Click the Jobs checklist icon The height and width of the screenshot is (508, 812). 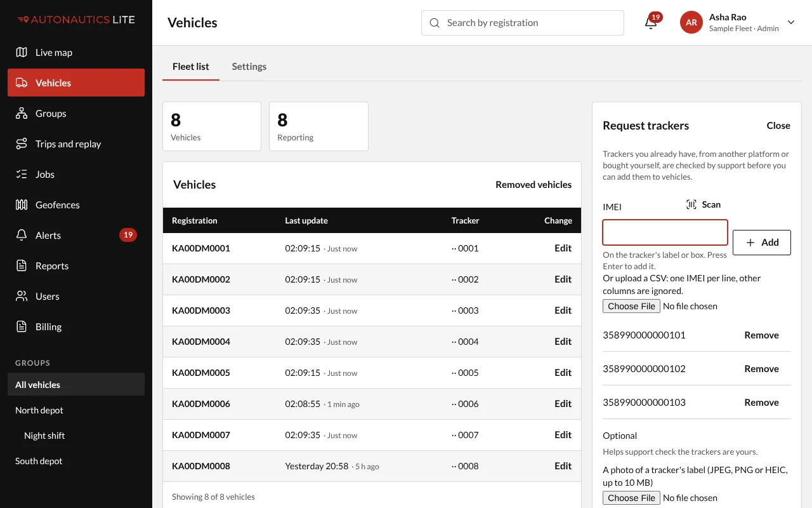coord(22,174)
